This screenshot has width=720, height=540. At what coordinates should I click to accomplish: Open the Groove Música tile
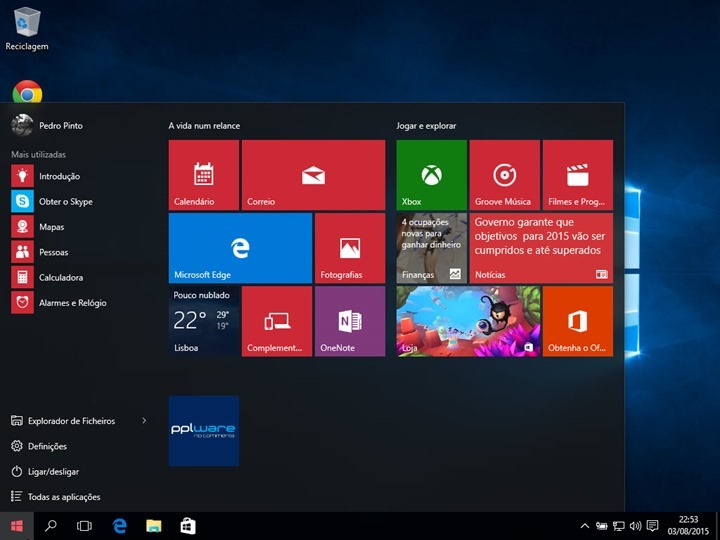[505, 175]
